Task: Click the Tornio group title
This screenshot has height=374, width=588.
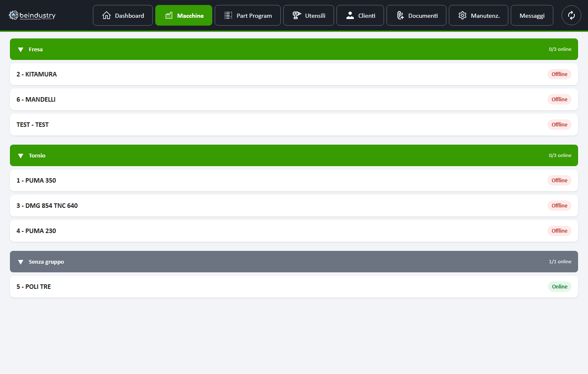Action: coord(37,155)
